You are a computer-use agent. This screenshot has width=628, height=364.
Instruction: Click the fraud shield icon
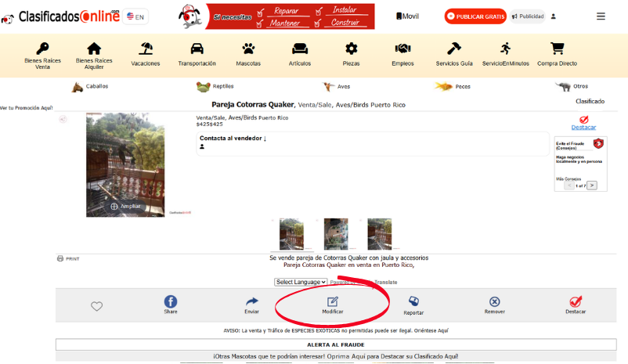click(x=598, y=143)
